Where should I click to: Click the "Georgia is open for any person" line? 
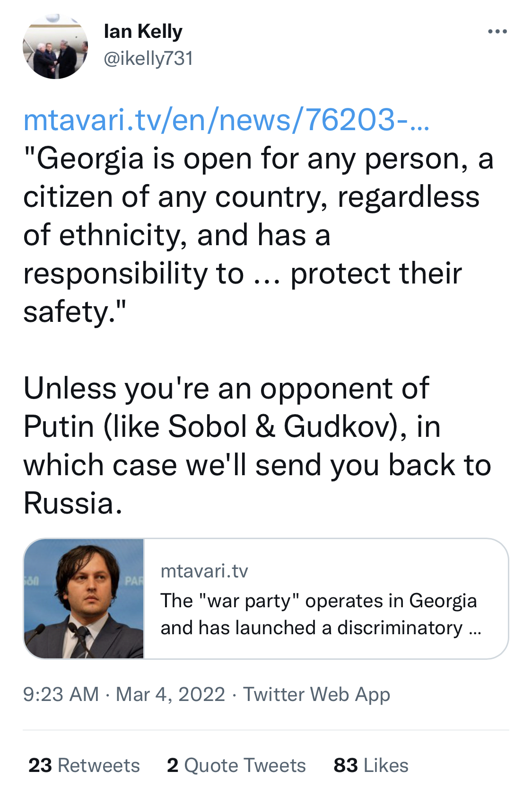click(x=258, y=159)
